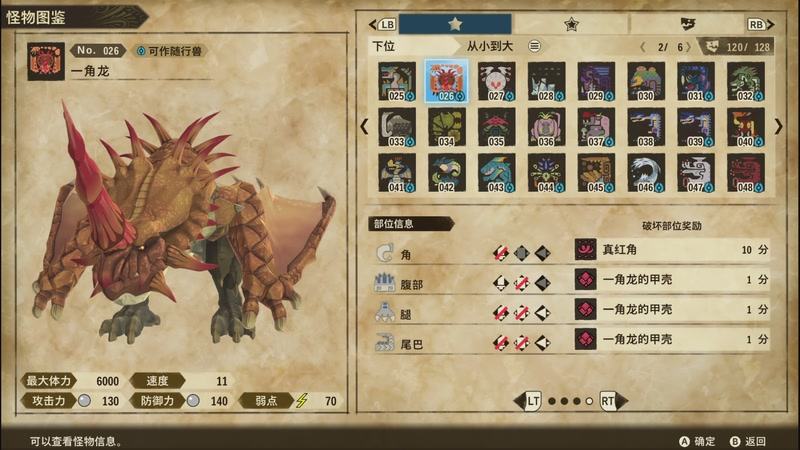800x450 pixels.
Task: Switch to the monster mask tab
Action: pyautogui.click(x=688, y=24)
